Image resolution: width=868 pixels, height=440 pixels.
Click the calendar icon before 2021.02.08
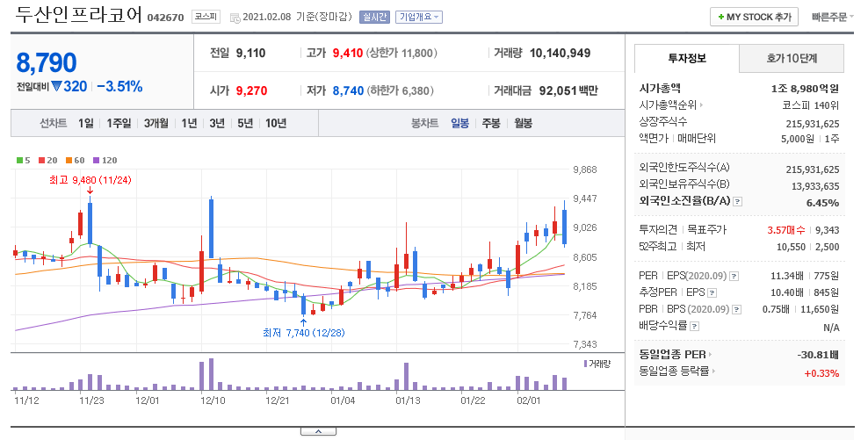pos(235,18)
